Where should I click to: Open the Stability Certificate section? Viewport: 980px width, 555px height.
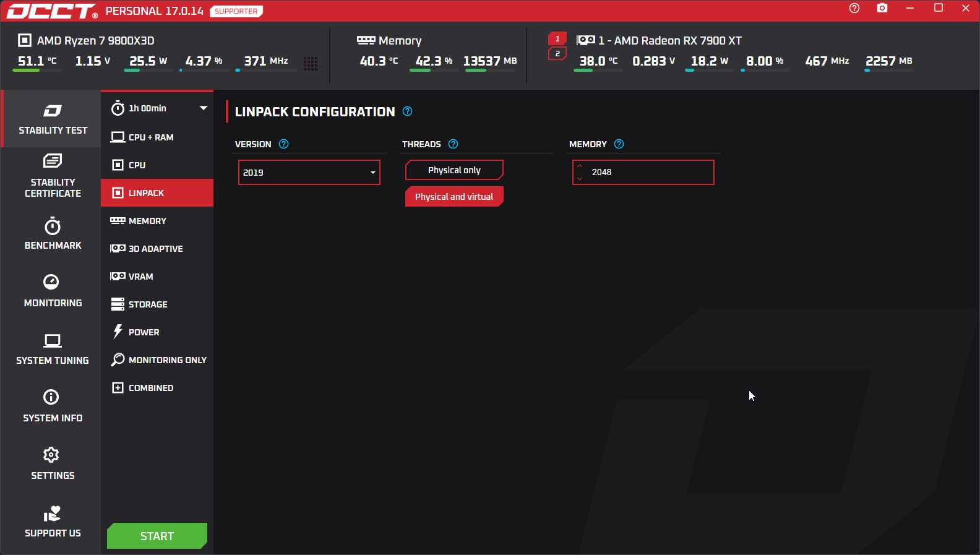click(53, 176)
